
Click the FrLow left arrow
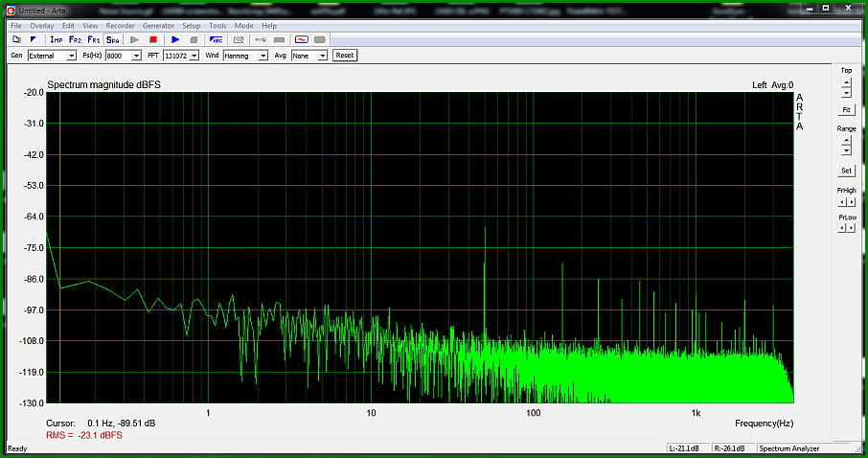[842, 228]
